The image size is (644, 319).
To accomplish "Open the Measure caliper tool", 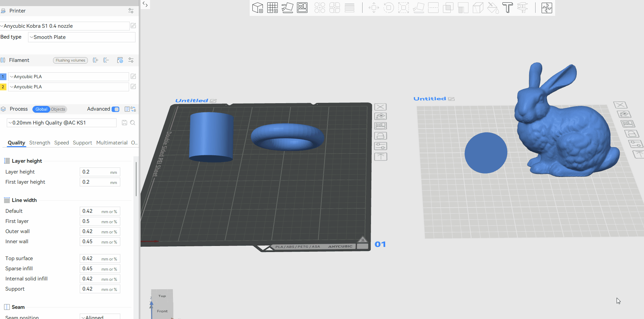I will (522, 7).
